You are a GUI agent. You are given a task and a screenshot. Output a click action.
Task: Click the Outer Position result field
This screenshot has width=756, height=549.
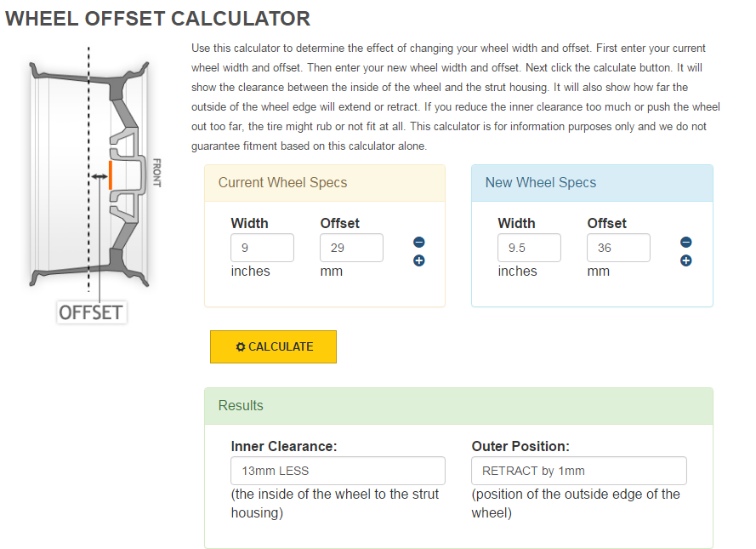578,471
